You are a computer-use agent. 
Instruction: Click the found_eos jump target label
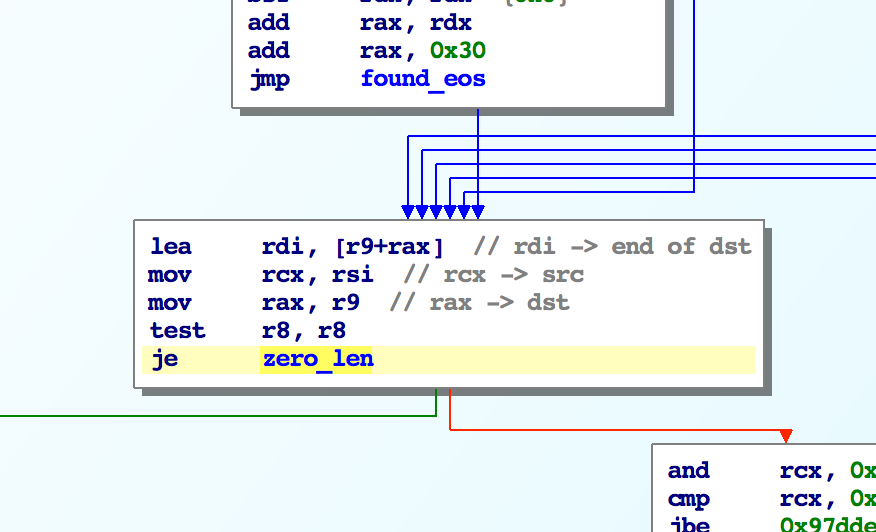(423, 79)
